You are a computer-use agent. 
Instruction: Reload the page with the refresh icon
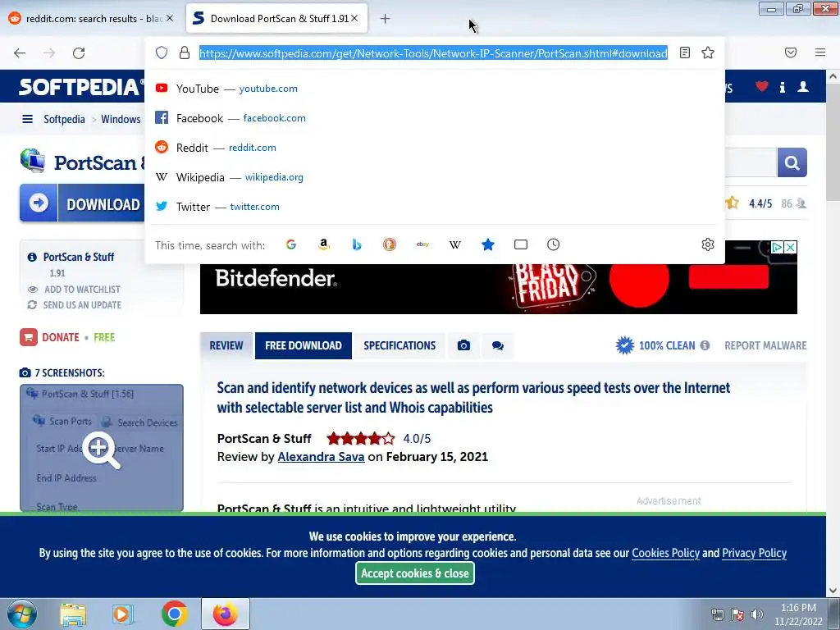[79, 53]
